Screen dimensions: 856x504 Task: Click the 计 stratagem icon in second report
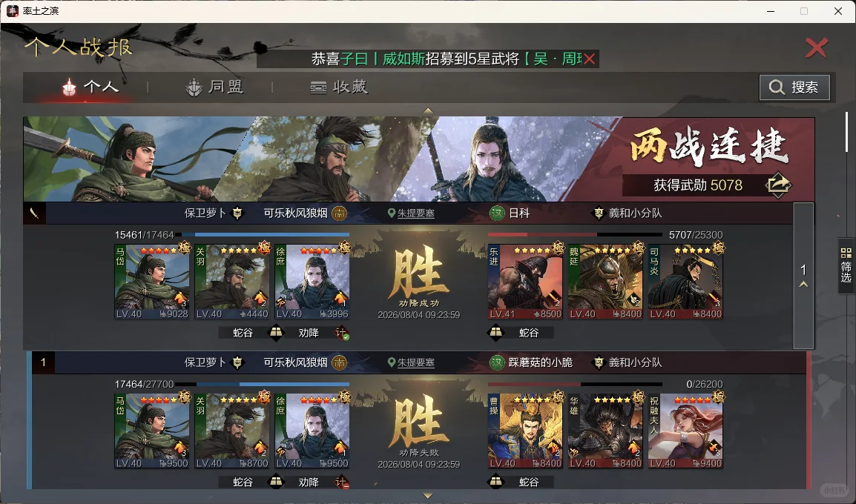click(342, 483)
